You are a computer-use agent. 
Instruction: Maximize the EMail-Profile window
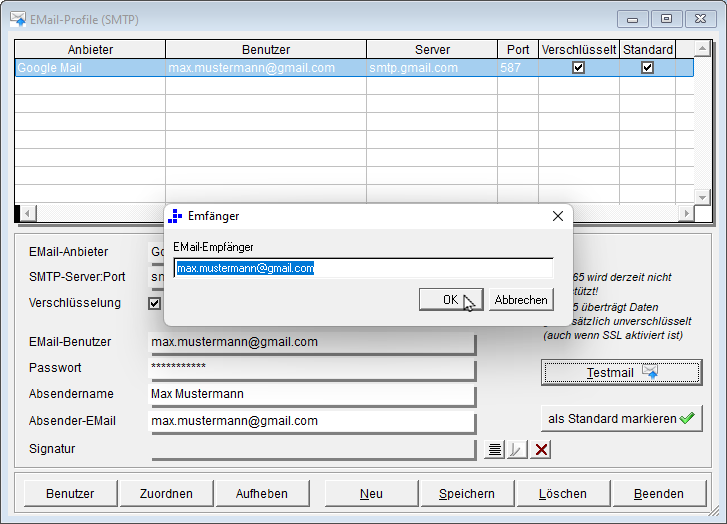[666, 19]
